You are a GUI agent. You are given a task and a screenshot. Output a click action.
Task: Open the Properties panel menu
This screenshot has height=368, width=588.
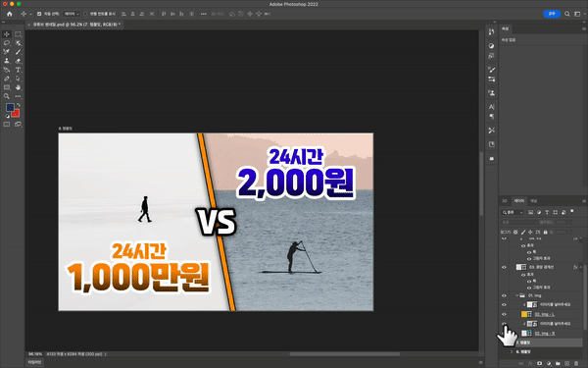(x=584, y=28)
